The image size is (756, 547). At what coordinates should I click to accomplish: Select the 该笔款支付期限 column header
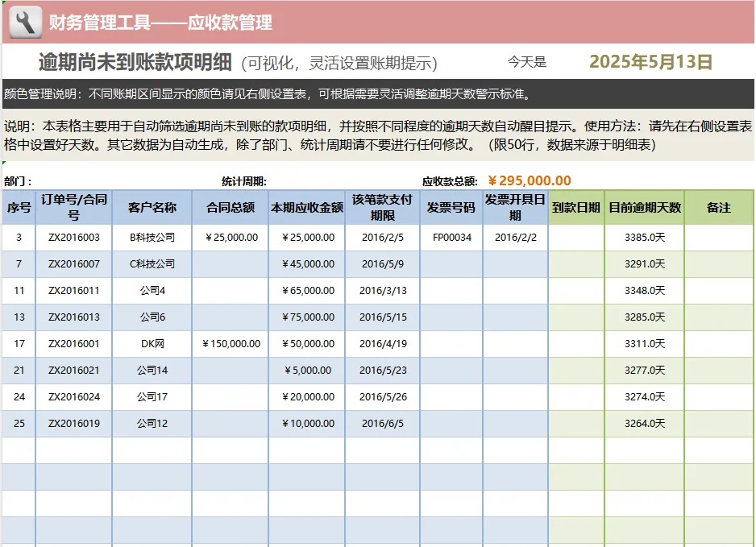(x=383, y=208)
